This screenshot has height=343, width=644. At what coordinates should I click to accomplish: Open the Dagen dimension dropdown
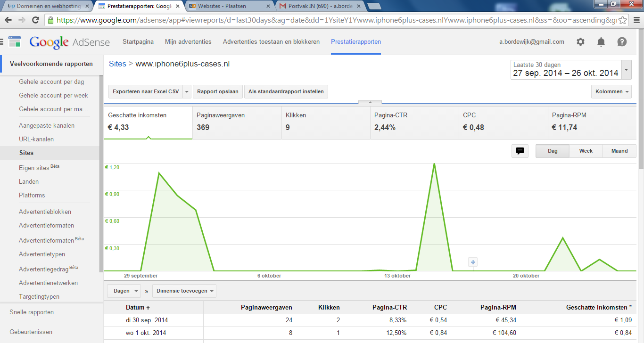pyautogui.click(x=124, y=291)
